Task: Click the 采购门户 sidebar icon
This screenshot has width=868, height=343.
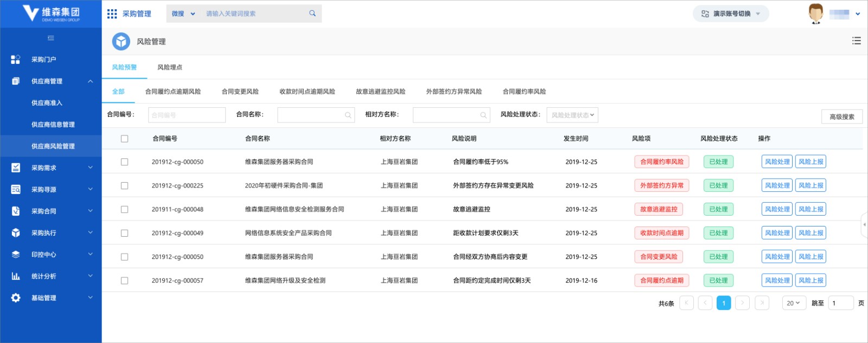Action: [x=16, y=60]
